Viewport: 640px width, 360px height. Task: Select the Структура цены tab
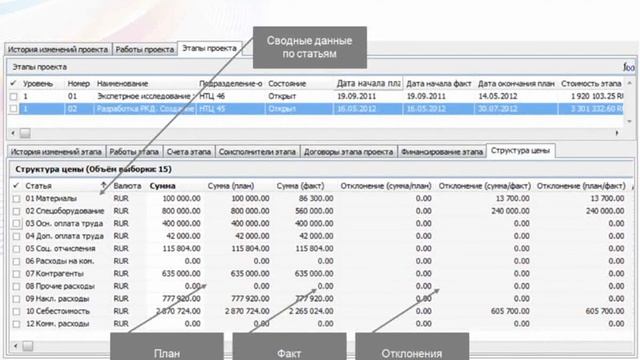(x=520, y=151)
